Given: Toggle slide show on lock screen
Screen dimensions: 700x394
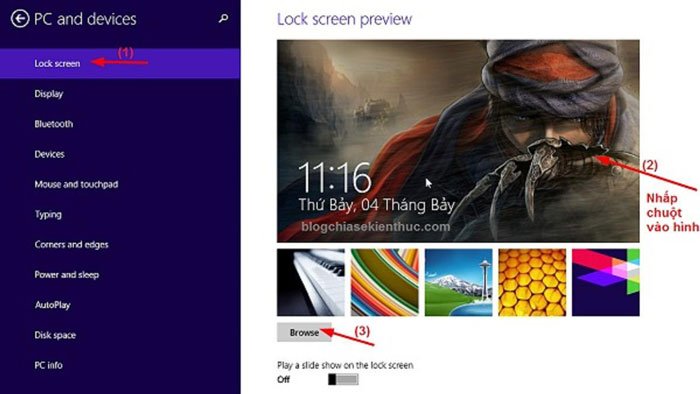Looking at the screenshot, I should click(x=343, y=379).
